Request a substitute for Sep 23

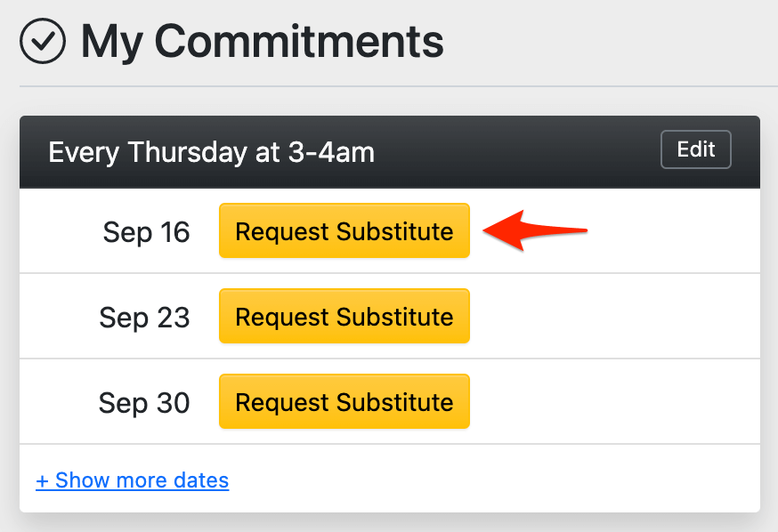tap(344, 316)
